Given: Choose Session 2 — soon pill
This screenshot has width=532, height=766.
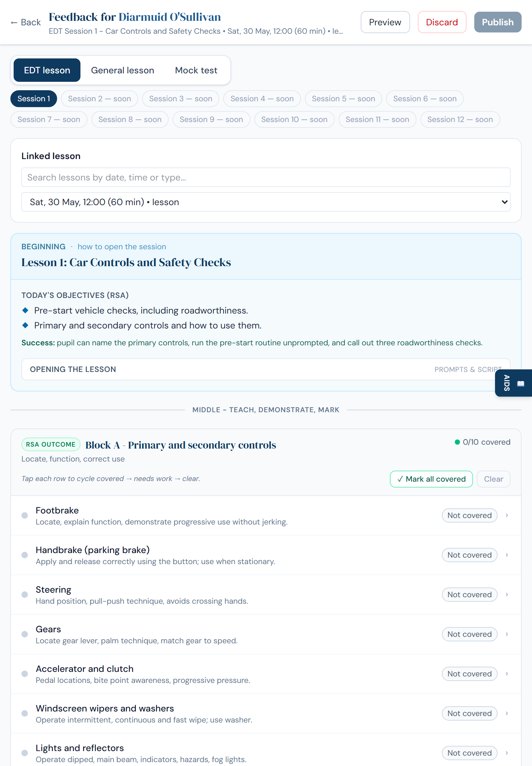Looking at the screenshot, I should point(99,99).
